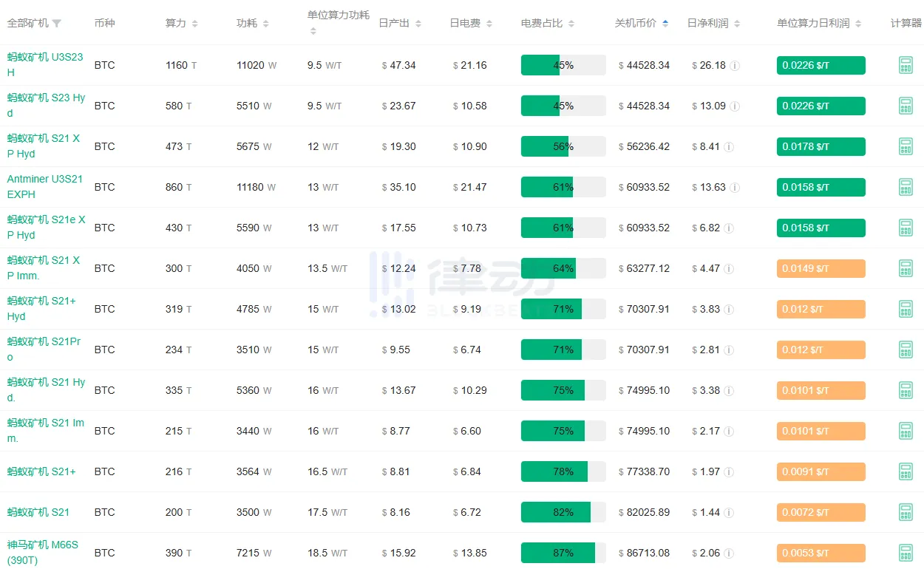Click info icon next to $4.47 profit
Screen dimensions: 924x569
728,269
